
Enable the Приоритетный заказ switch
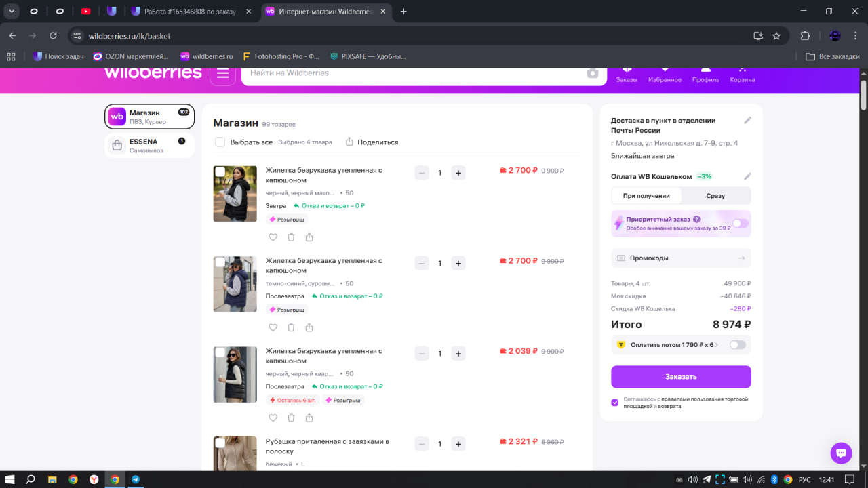(x=740, y=224)
